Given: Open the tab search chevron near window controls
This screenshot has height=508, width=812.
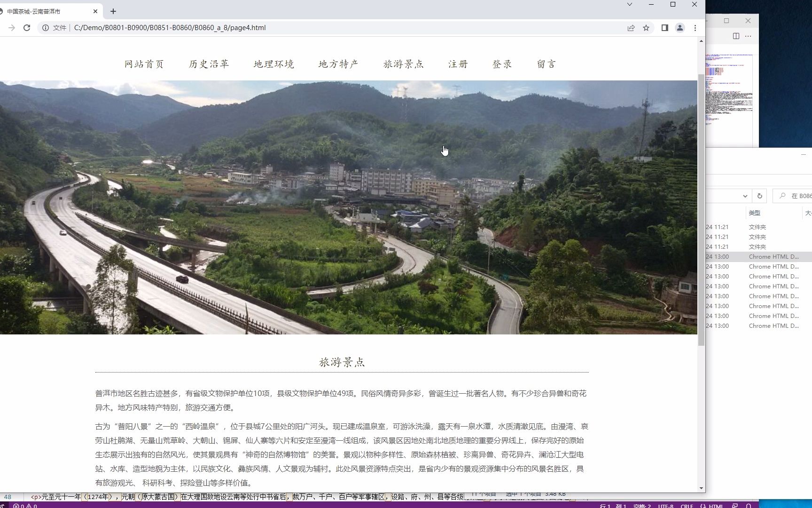Looking at the screenshot, I should pos(629,4).
